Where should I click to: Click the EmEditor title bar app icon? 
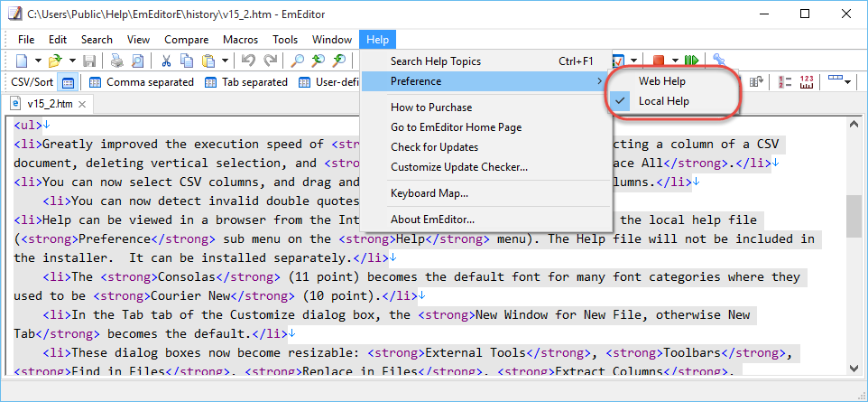[15, 14]
